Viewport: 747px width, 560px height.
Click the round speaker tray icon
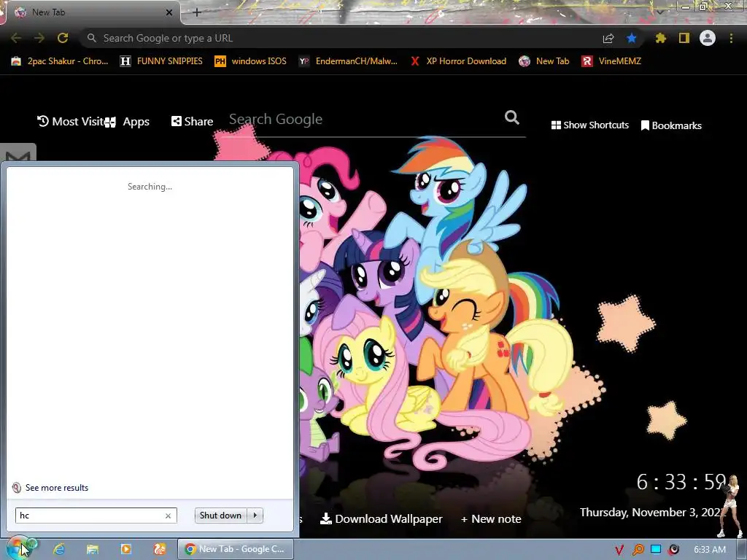coord(673,550)
